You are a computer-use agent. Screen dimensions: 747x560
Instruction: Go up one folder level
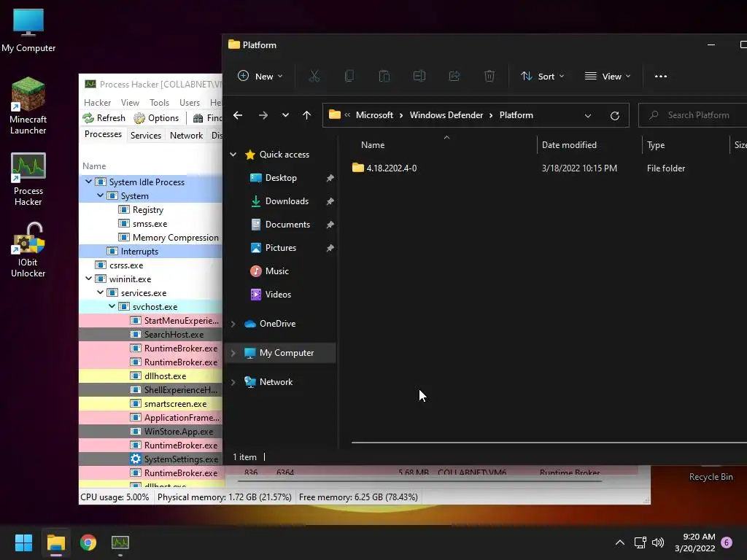point(307,115)
